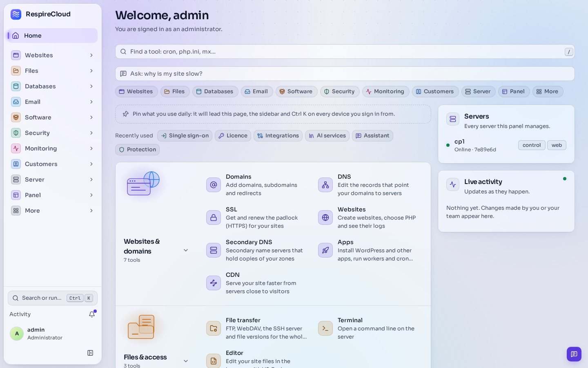Open the Search or run command box
Screen dimensions: 588x368
click(53, 298)
